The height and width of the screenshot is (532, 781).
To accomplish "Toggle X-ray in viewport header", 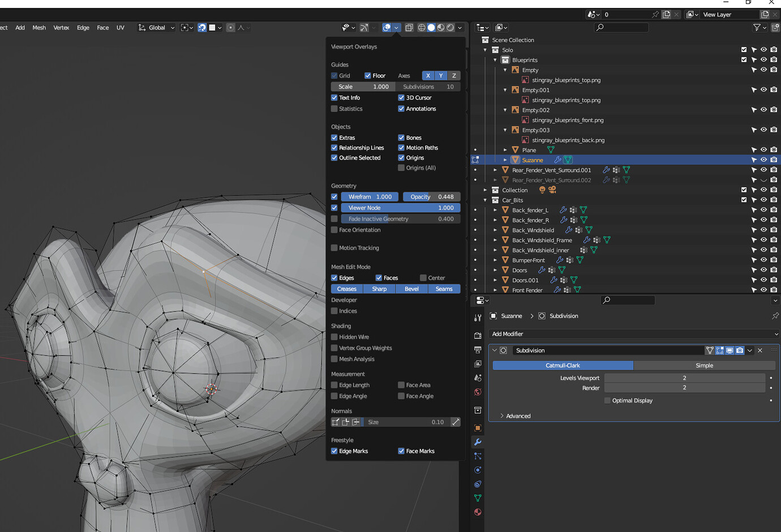I will tap(409, 27).
